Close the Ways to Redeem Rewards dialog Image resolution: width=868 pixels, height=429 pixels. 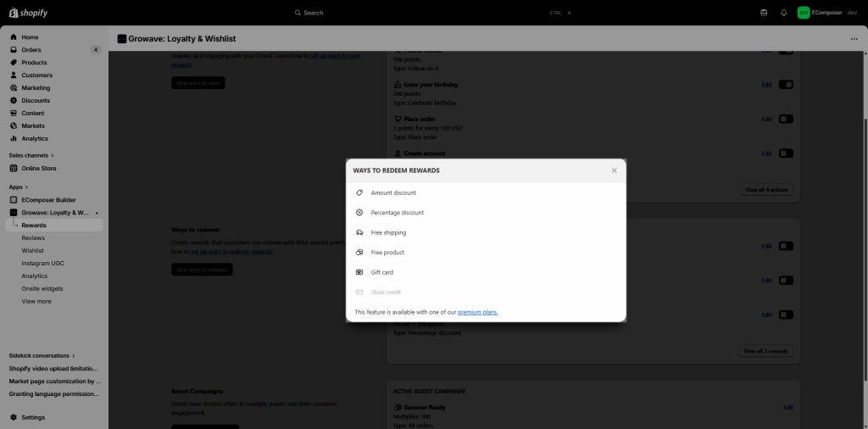click(x=615, y=170)
